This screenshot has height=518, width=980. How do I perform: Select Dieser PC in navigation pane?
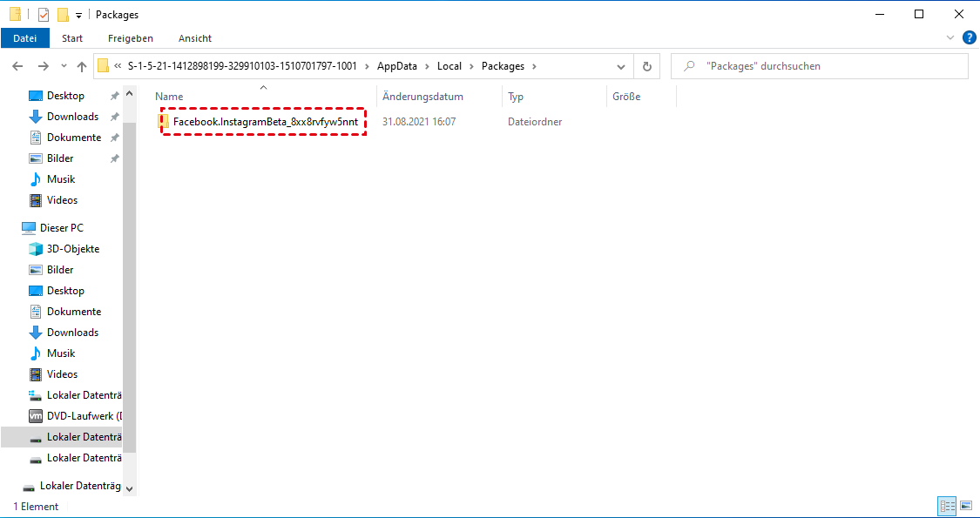coord(61,228)
